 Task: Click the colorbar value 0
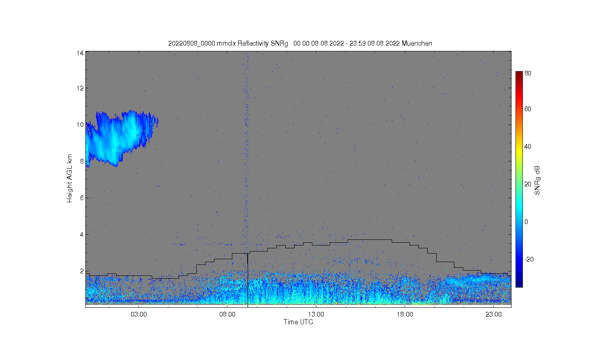pos(526,222)
